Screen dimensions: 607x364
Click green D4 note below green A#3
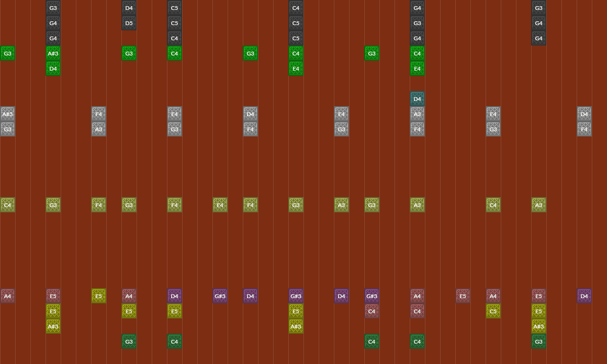[53, 69]
